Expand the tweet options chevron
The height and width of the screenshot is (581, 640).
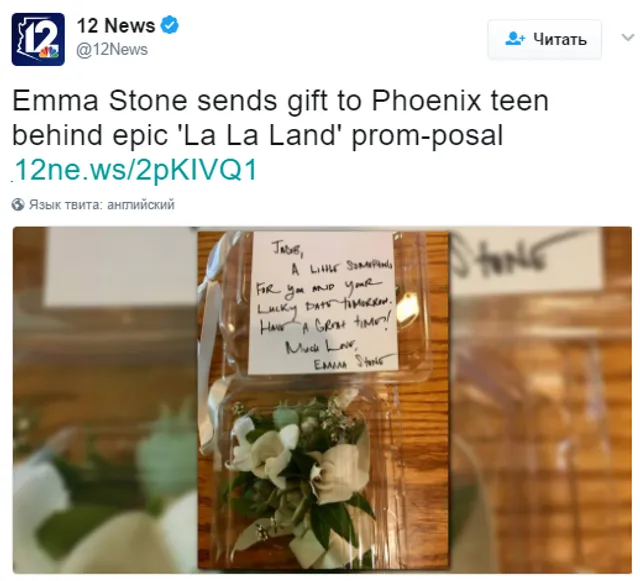627,38
